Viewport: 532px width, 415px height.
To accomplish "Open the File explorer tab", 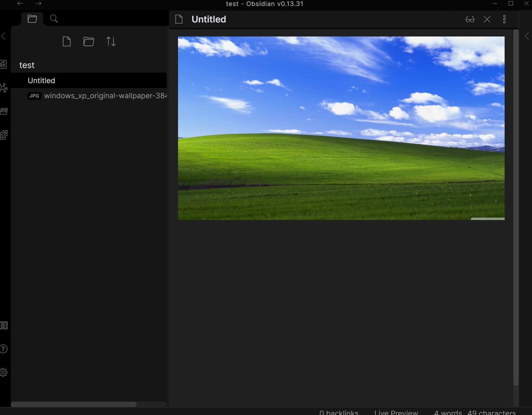I will (x=32, y=19).
